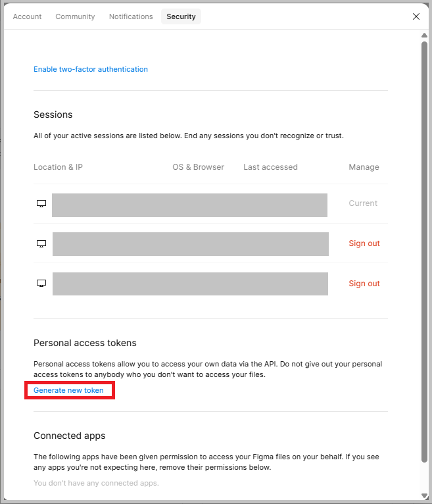Click the third session's monitor icon

tap(41, 283)
